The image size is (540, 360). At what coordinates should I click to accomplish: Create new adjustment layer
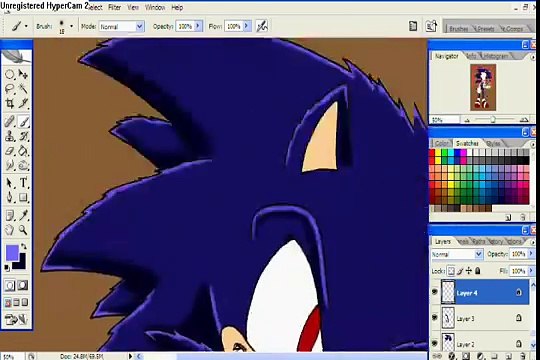click(x=480, y=356)
